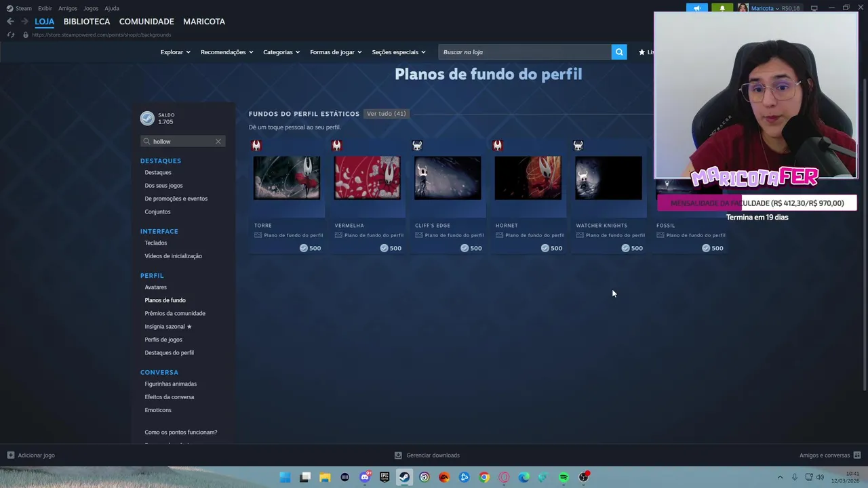Open Conjuntos in the sidebar
868x488 pixels.
coord(157,212)
